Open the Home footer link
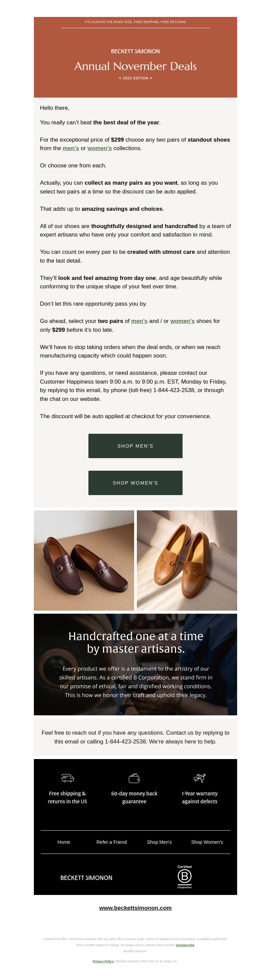 pyautogui.click(x=63, y=842)
